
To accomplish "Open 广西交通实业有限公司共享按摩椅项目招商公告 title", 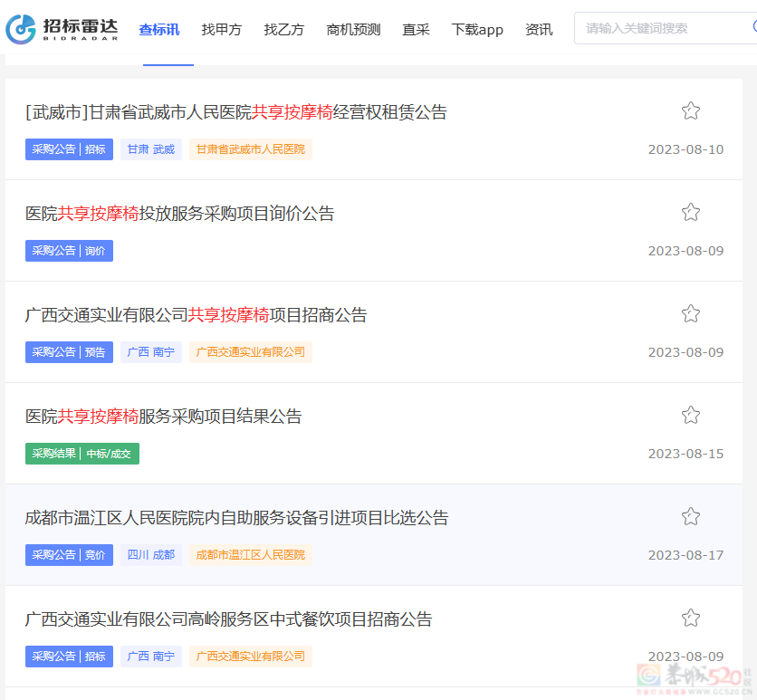I will [196, 315].
